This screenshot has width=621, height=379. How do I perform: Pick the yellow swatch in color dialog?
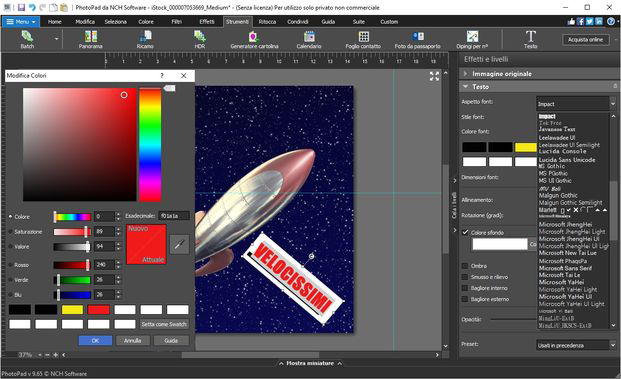[x=72, y=310]
